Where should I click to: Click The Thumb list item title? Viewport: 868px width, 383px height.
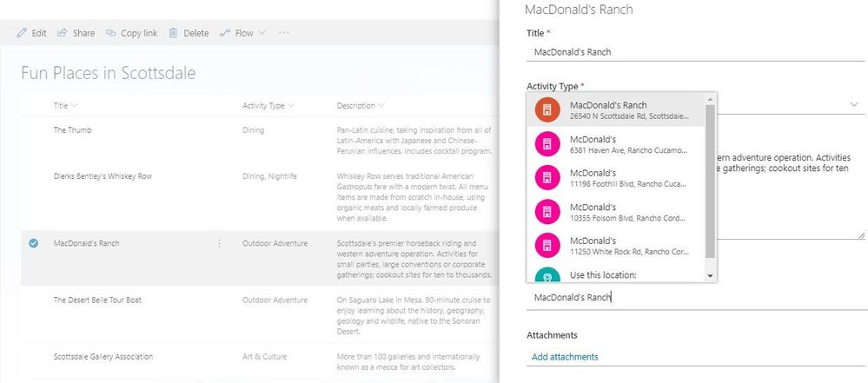[72, 130]
